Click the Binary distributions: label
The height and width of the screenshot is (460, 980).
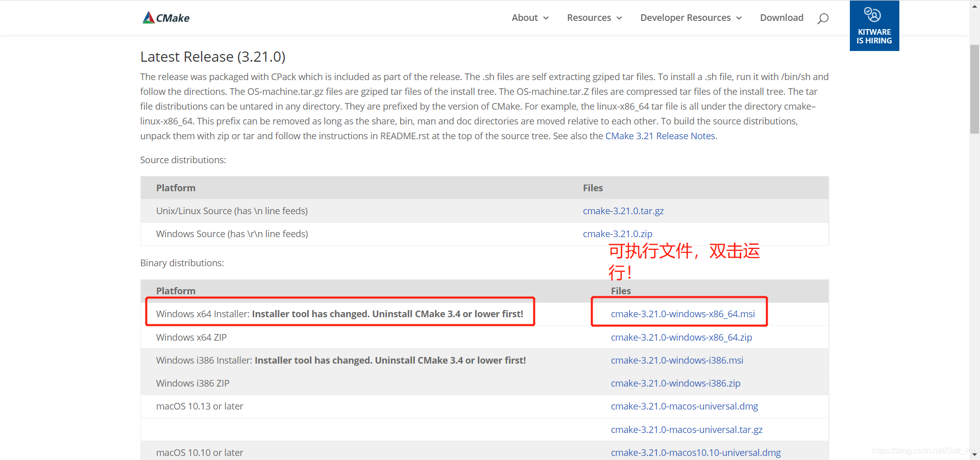182,263
